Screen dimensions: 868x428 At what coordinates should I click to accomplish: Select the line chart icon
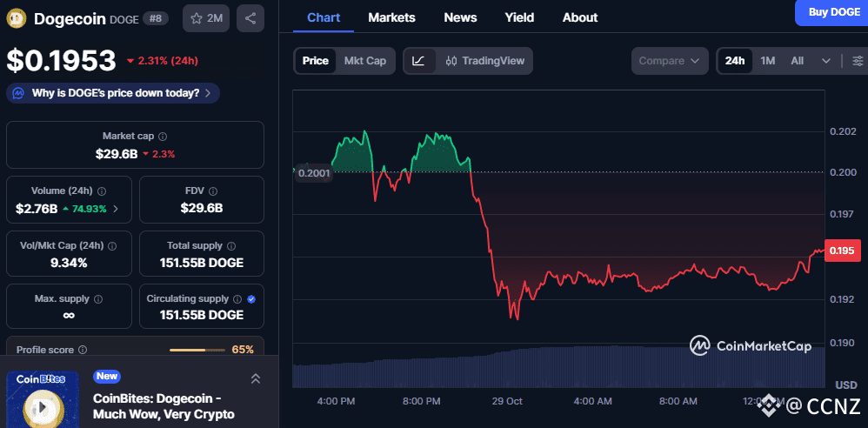click(418, 61)
